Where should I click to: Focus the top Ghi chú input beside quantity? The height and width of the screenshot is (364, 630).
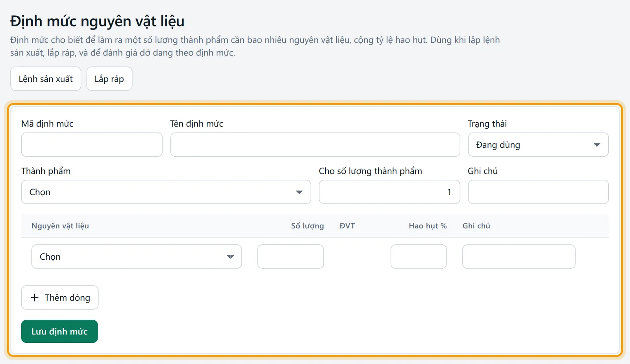pos(538,192)
